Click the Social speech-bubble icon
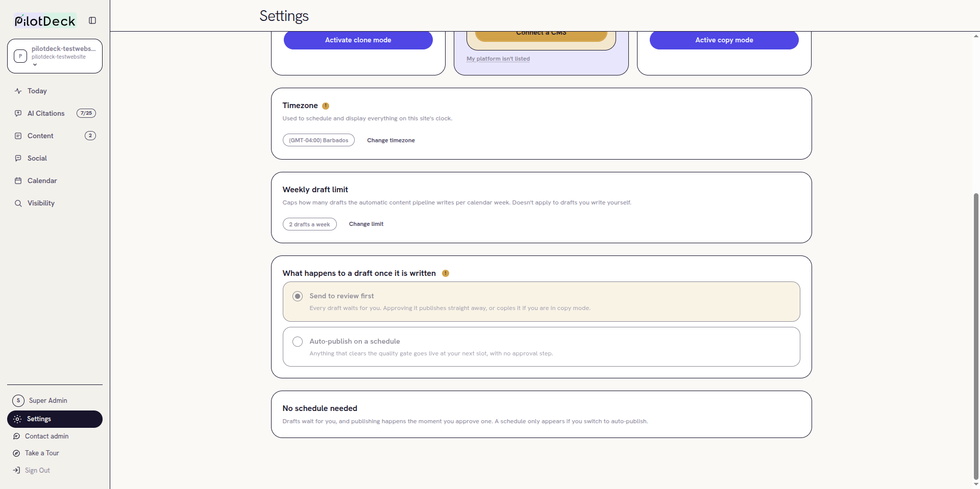Screen dimensions: 980x489 click(x=18, y=158)
